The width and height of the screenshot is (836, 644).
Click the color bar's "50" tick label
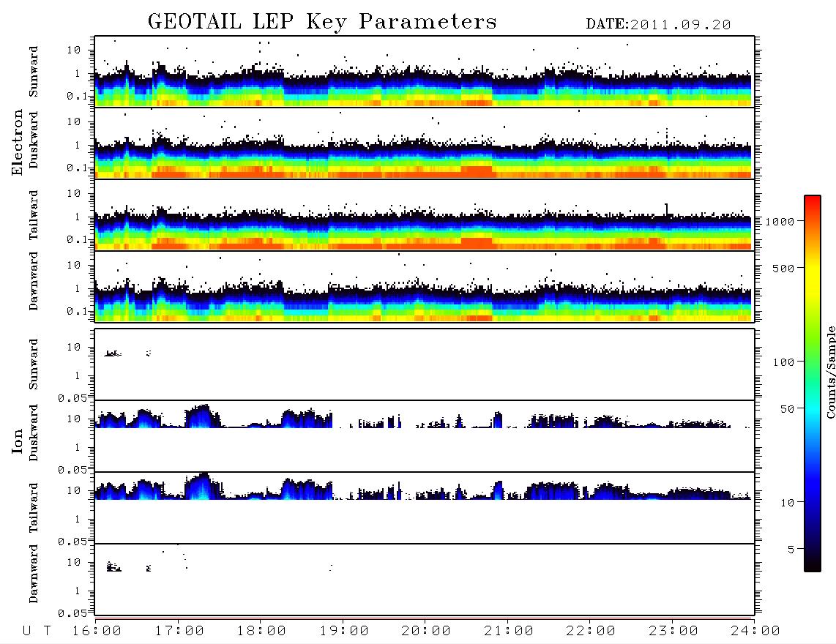coord(787,409)
